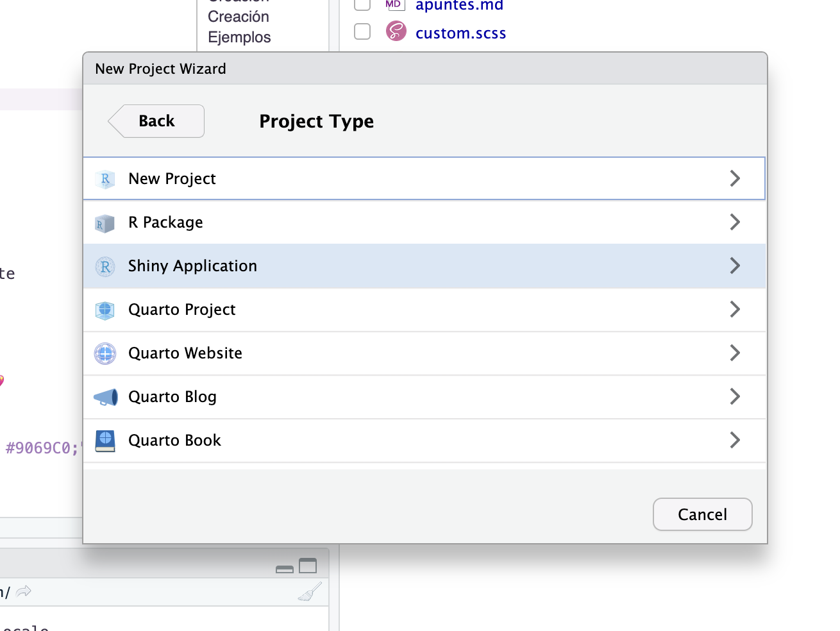
Task: Open the custom.scss file link
Action: click(x=460, y=33)
